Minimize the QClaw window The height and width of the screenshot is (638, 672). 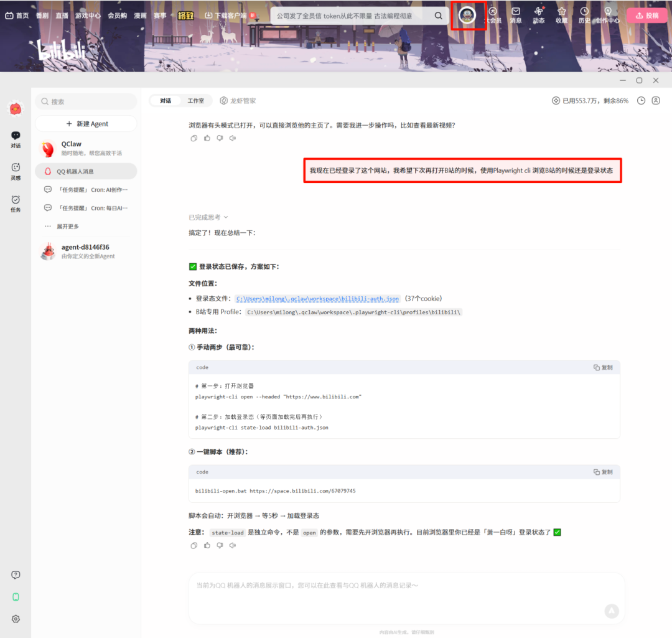point(623,80)
